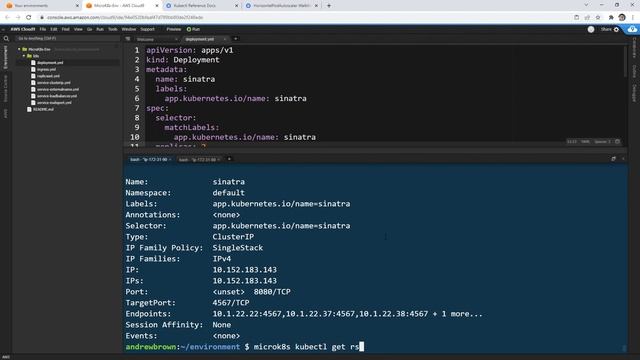Open service-loadbalancer.yml in the file tree
Image resolution: width=640 pixels, height=360 pixels.
coord(57,96)
